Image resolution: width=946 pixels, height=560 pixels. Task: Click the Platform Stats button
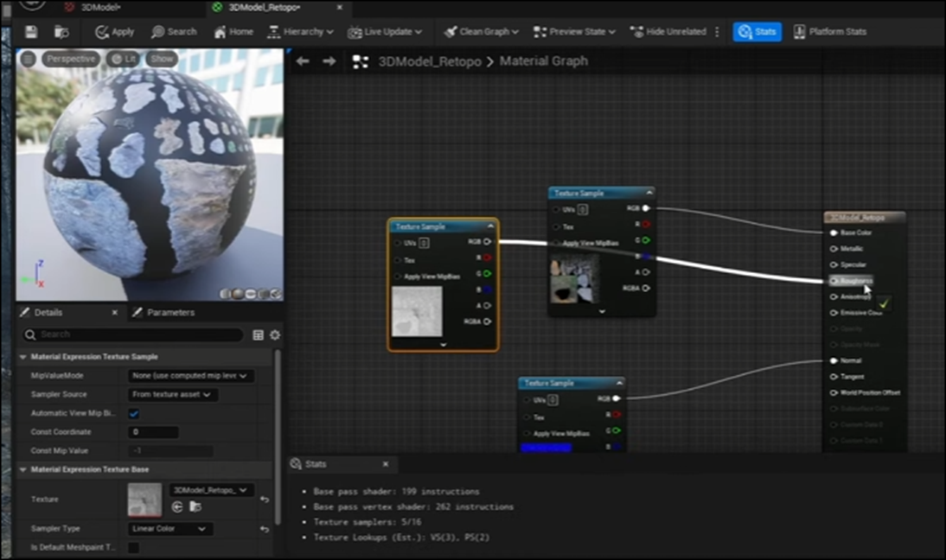tap(829, 32)
